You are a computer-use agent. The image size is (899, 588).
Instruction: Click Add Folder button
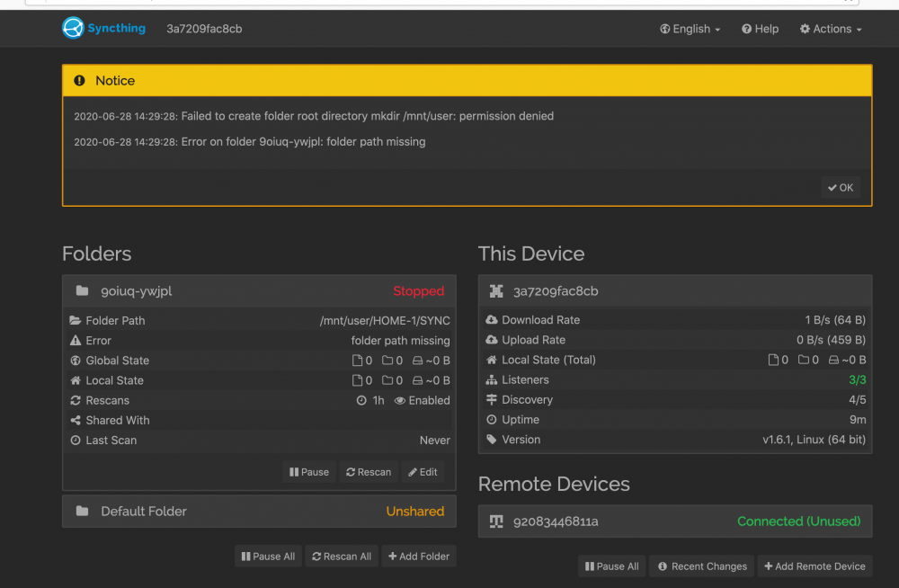(x=419, y=557)
